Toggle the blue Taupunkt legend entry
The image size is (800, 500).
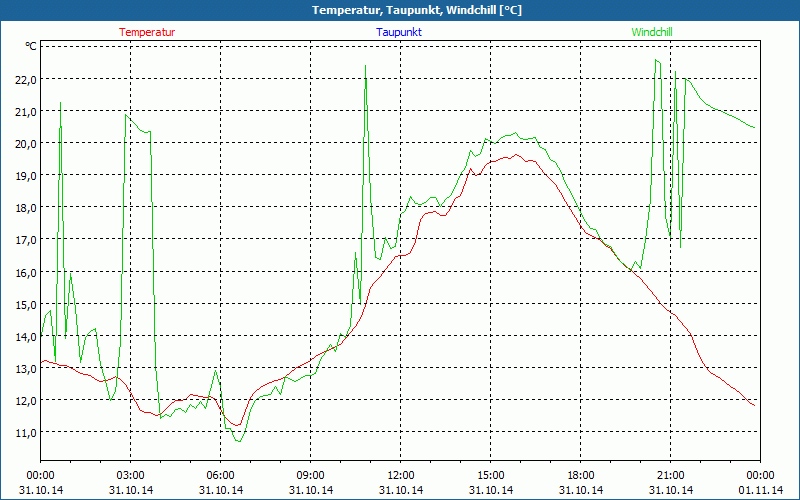399,32
